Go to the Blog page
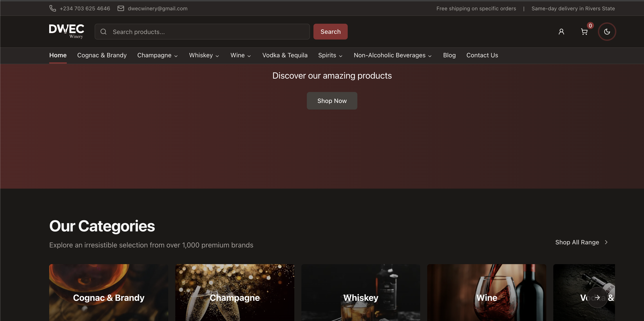Viewport: 644px width, 321px height. [449, 55]
